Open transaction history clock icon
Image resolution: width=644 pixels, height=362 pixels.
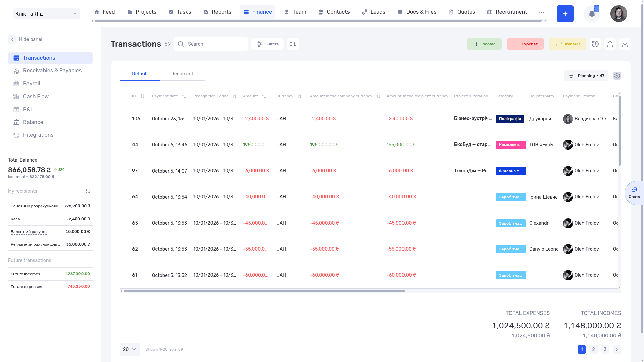(x=595, y=44)
